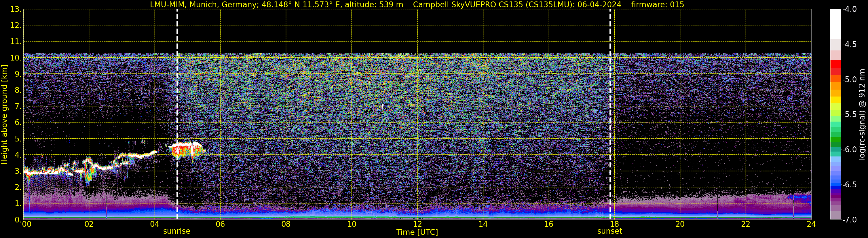Click the '04' time axis tick label
Image resolution: width=868 pixels, height=238 pixels.
[x=155, y=224]
